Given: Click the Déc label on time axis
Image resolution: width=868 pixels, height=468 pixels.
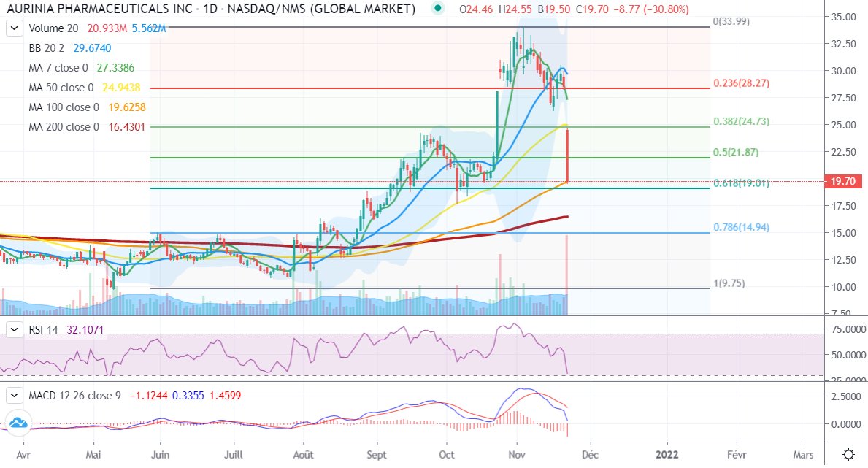Looking at the screenshot, I should [x=590, y=455].
